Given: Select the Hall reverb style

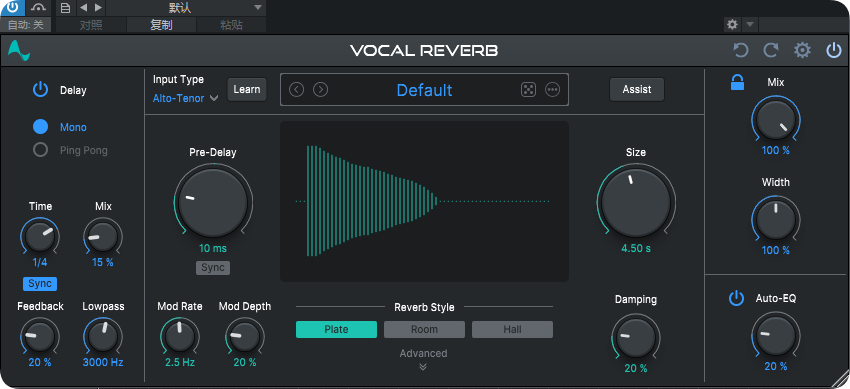Looking at the screenshot, I should (x=512, y=329).
